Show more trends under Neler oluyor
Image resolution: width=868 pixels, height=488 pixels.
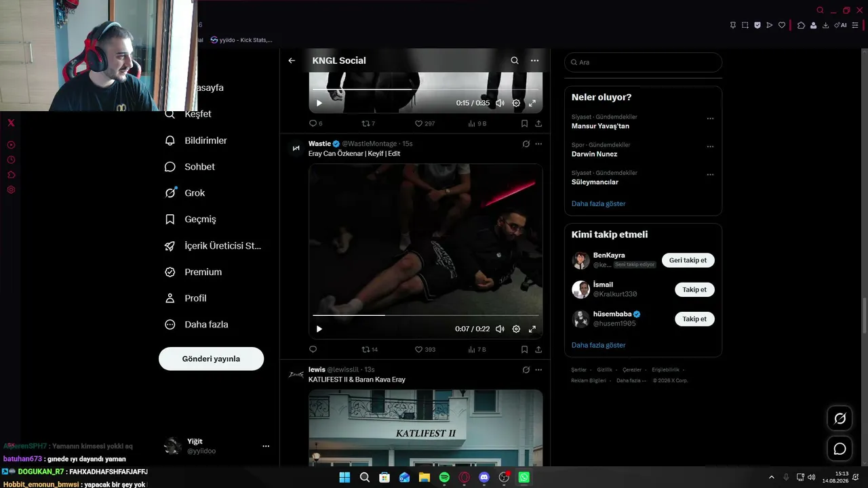pyautogui.click(x=598, y=204)
